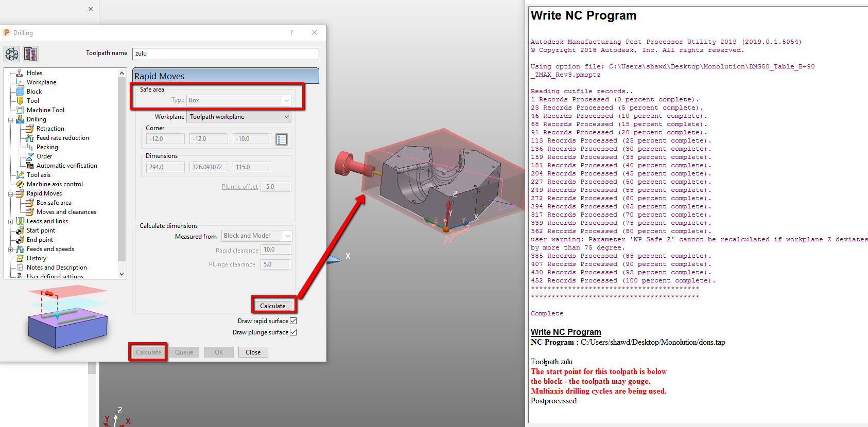Click the Moves and clearances icon
Screen dimensions: 868x427
(x=30, y=212)
